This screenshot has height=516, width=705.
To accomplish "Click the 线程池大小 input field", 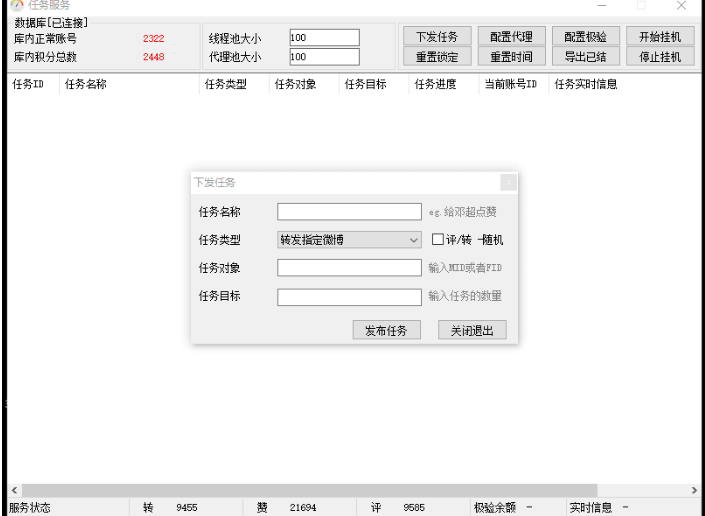I will click(324, 37).
